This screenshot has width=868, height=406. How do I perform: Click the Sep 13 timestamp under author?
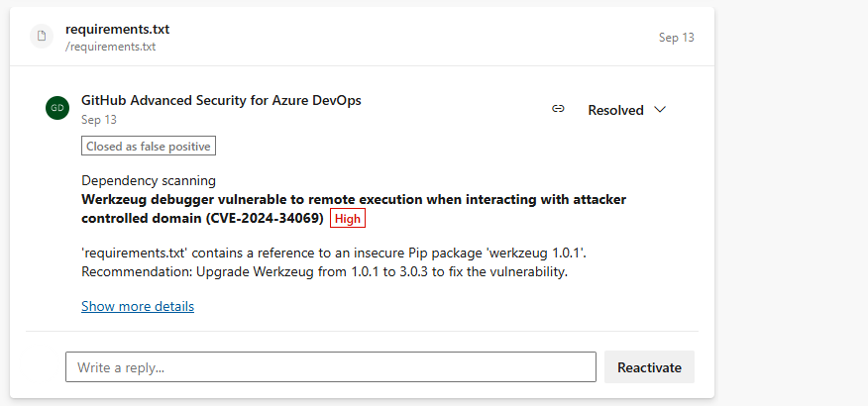98,120
